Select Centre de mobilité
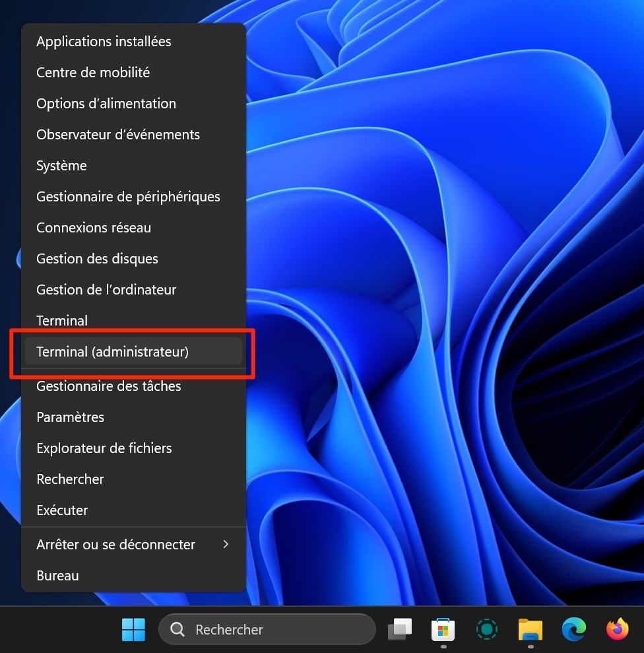This screenshot has height=653, width=644. point(133,73)
